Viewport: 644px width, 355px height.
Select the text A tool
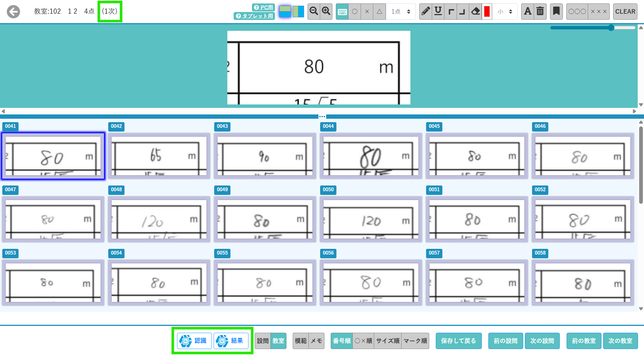click(527, 11)
